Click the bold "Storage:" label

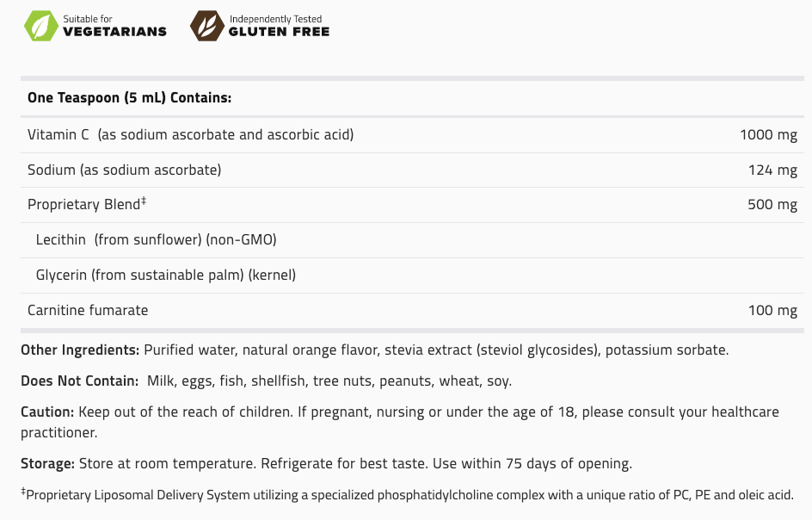point(47,463)
